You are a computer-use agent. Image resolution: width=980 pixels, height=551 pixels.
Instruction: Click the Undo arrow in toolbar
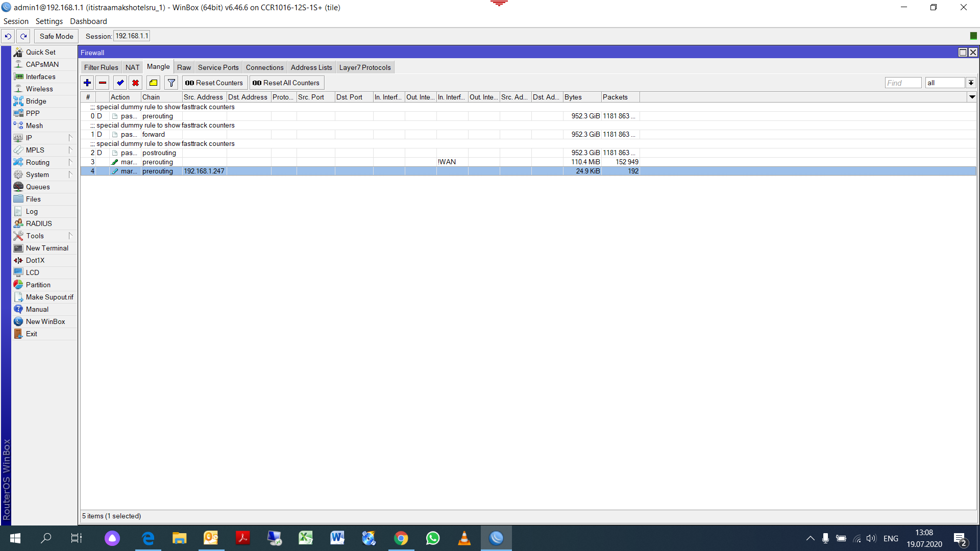pos(8,36)
